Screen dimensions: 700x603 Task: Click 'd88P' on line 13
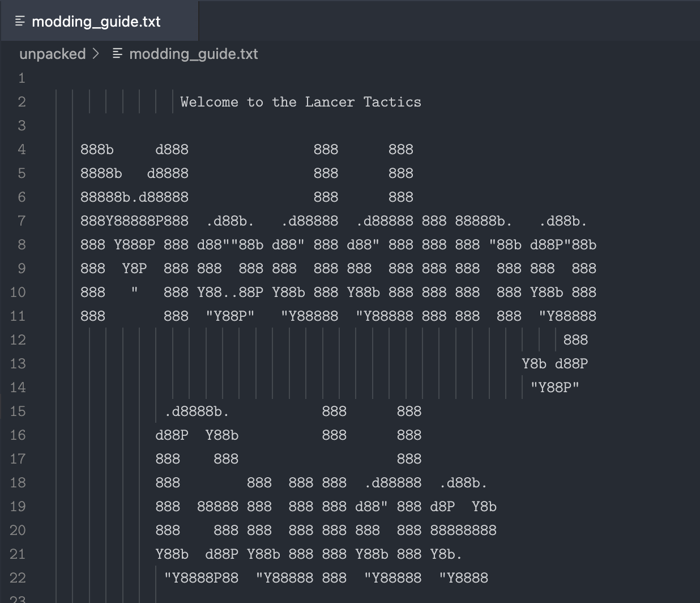coord(571,364)
